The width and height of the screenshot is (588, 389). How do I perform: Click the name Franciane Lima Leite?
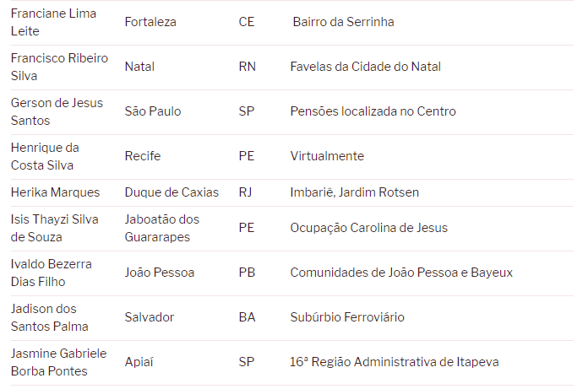[53, 22]
